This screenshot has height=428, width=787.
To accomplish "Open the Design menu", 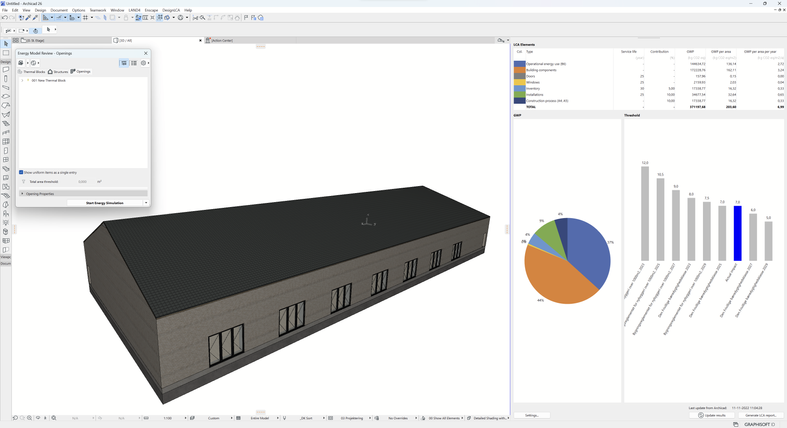I will coord(40,10).
